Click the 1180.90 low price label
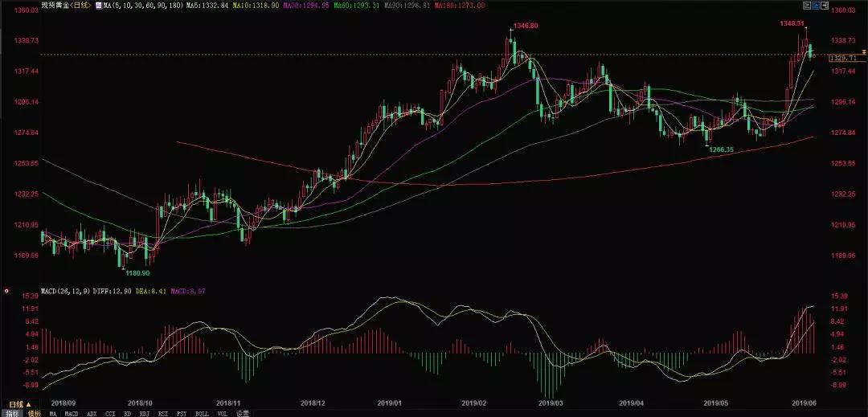 click(137, 273)
